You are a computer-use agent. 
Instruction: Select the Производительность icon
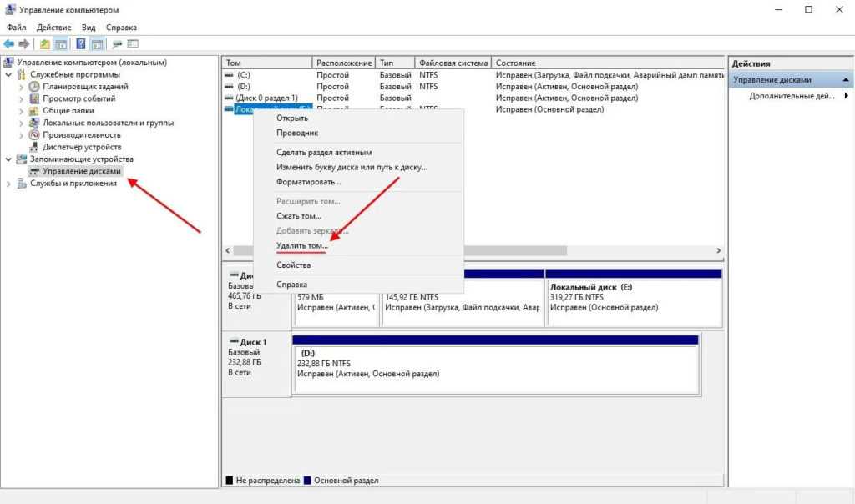coord(34,134)
